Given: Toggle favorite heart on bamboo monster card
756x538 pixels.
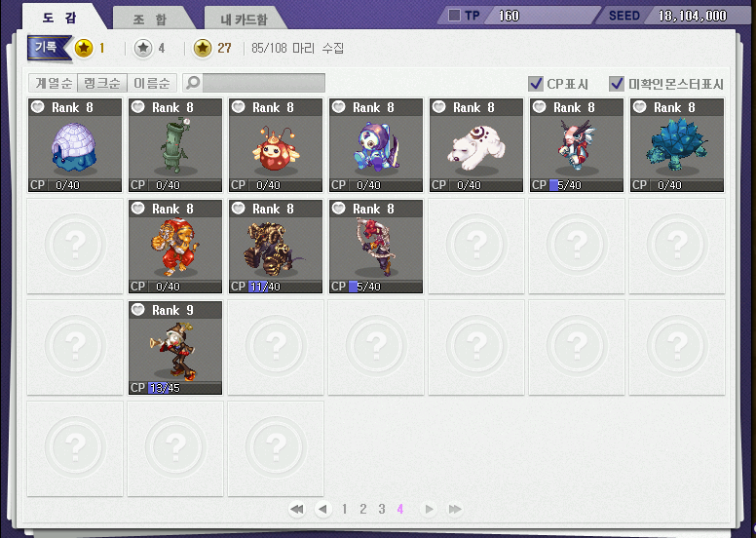Looking at the screenshot, I should tap(138, 107).
